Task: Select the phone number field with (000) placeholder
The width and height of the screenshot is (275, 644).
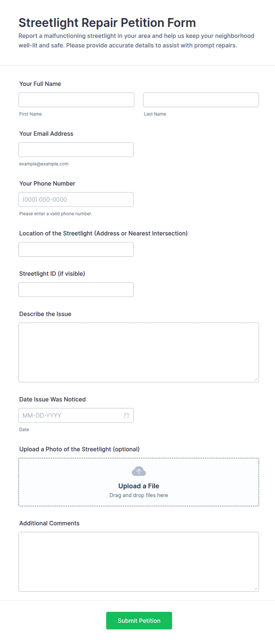Action: [x=76, y=199]
